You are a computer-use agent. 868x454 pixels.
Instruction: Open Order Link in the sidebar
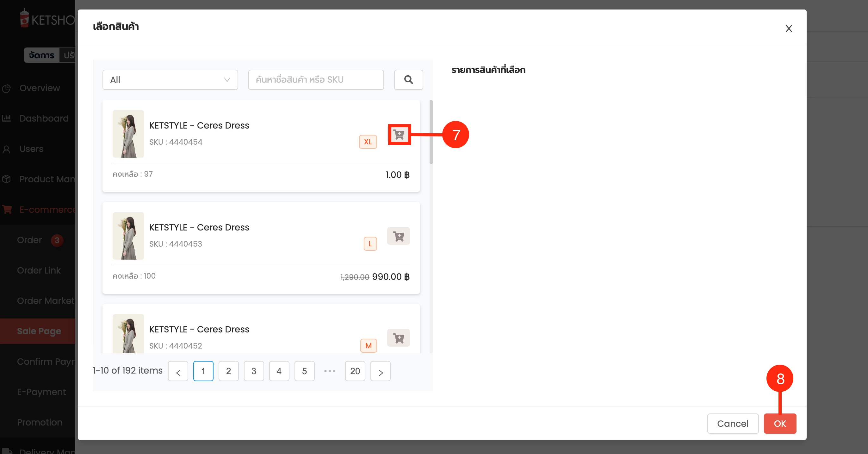39,270
